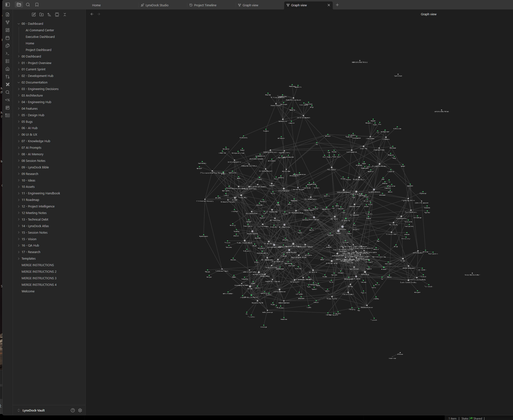
Task: Open Obsidian settings gear icon
Action: click(80, 410)
